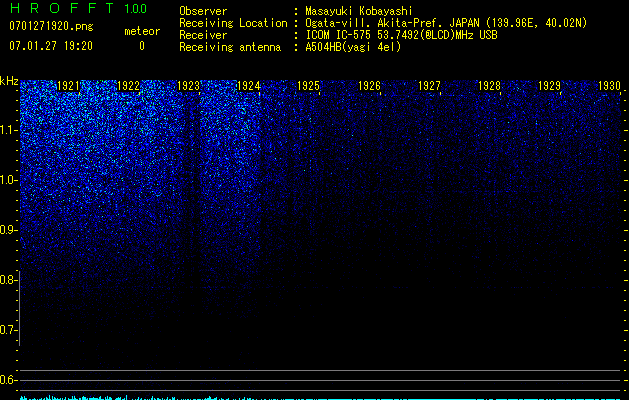This screenshot has height=400, width=629.
Task: Click the kHz axis unit label
Action: 9,81
